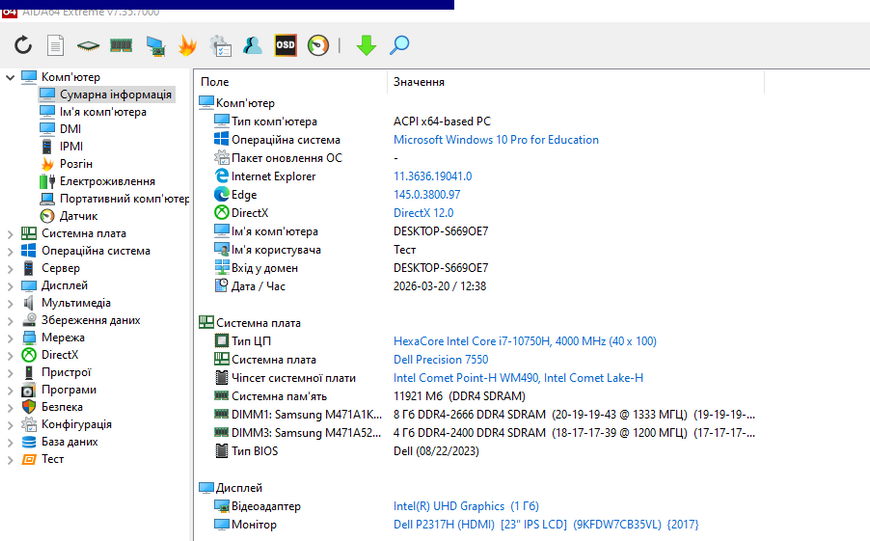The width and height of the screenshot is (870, 541).
Task: Open the CPU chip toolbar icon
Action: tap(88, 45)
